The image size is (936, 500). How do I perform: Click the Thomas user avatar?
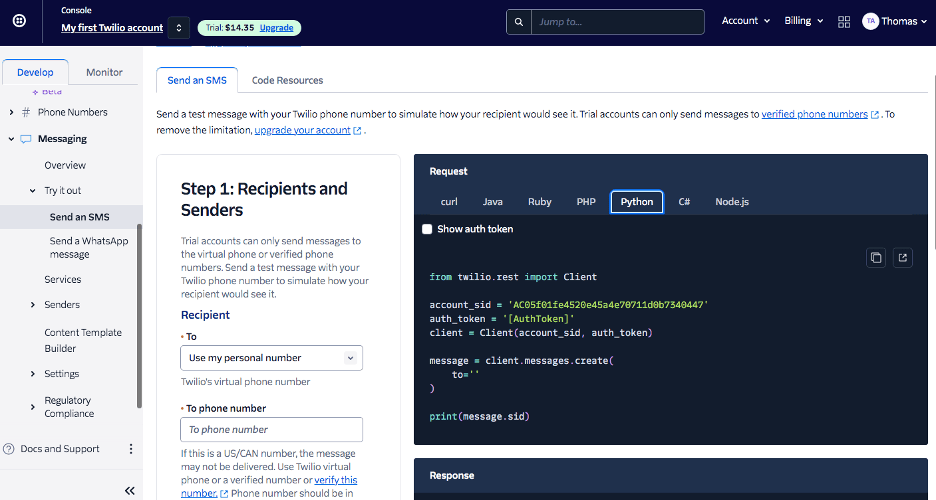pyautogui.click(x=870, y=21)
